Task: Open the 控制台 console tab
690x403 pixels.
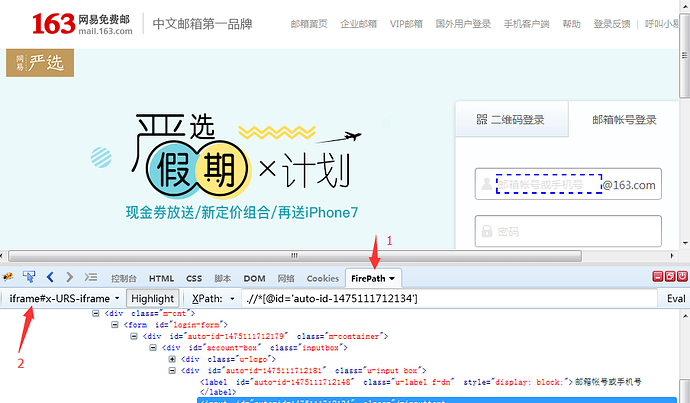Action: 124,278
